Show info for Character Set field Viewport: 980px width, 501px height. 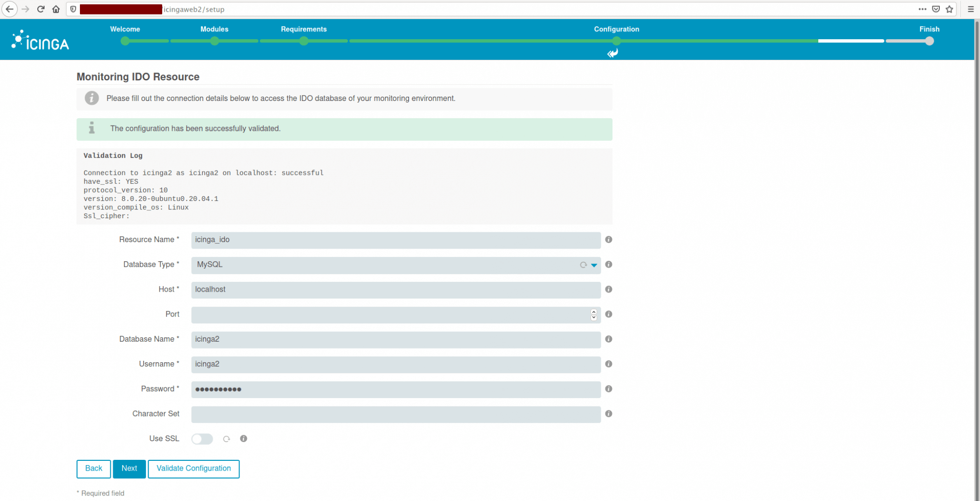pos(609,414)
